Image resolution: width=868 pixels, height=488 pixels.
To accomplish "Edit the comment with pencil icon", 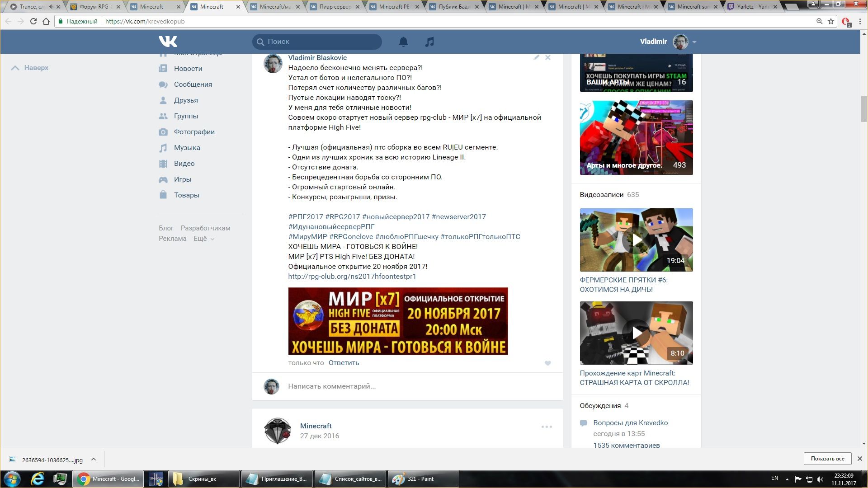I will 536,57.
